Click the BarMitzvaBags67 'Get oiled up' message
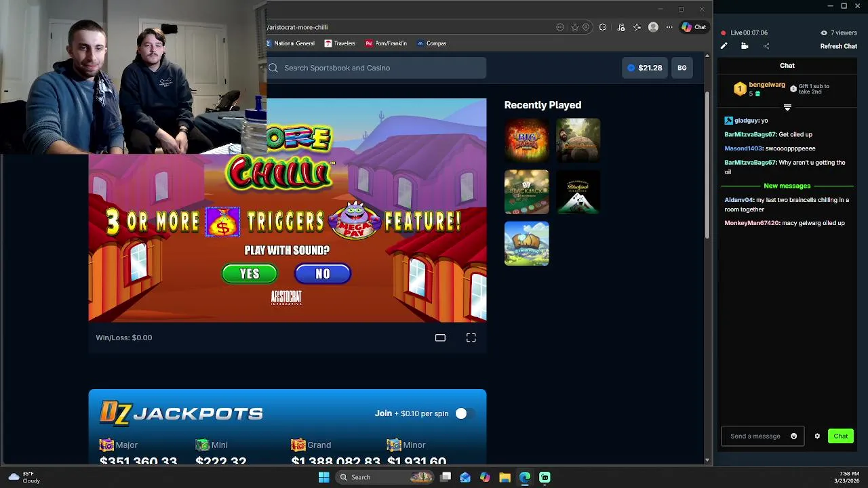Image resolution: width=868 pixels, height=488 pixels. click(768, 134)
